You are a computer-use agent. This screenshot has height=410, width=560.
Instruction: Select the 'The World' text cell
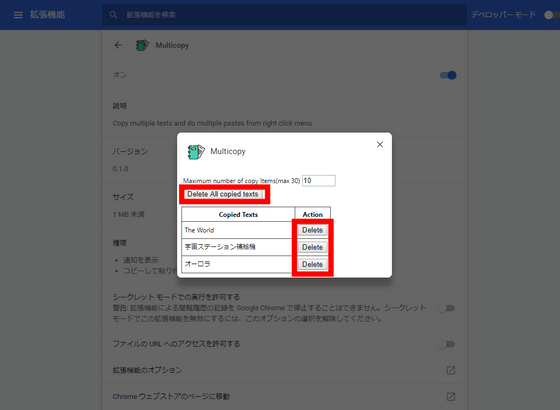238,230
